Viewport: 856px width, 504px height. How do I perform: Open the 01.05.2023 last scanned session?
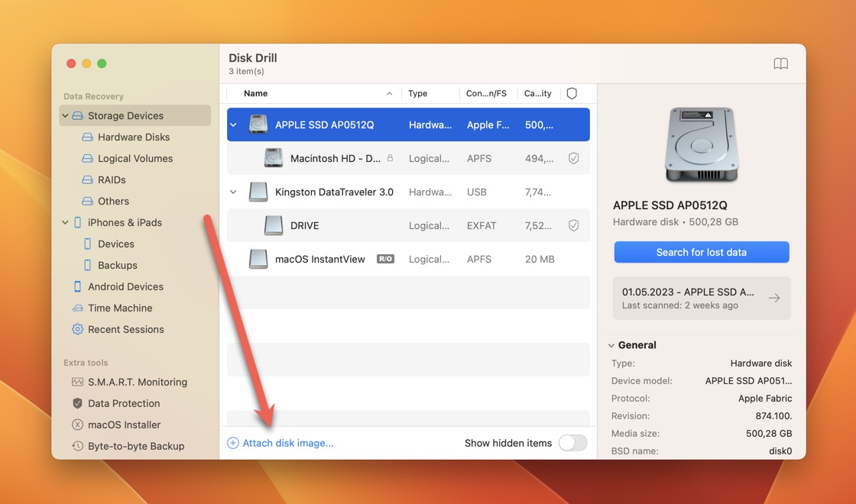point(701,298)
